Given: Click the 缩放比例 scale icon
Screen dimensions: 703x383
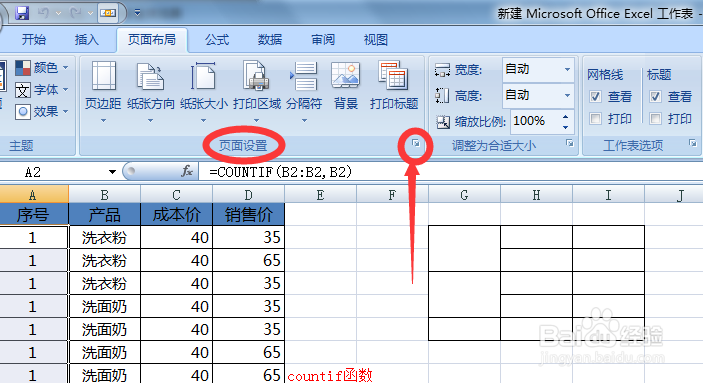Looking at the screenshot, I should click(443, 122).
